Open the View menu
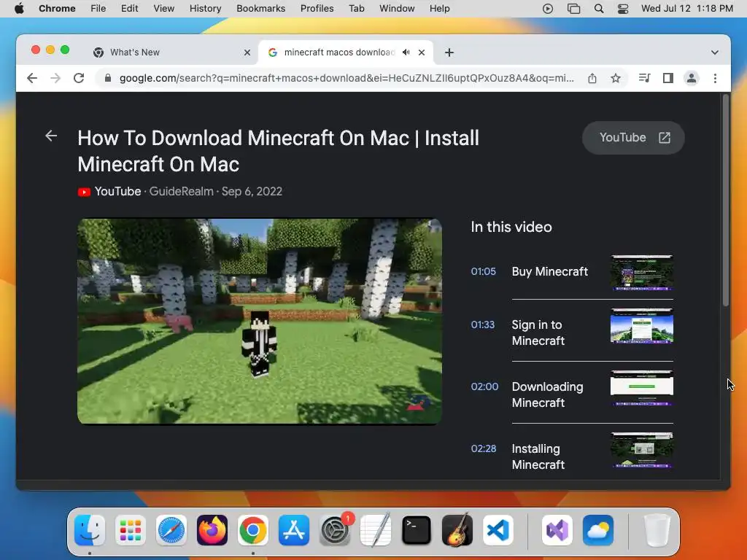Screen dimensions: 747x560 click(x=164, y=9)
